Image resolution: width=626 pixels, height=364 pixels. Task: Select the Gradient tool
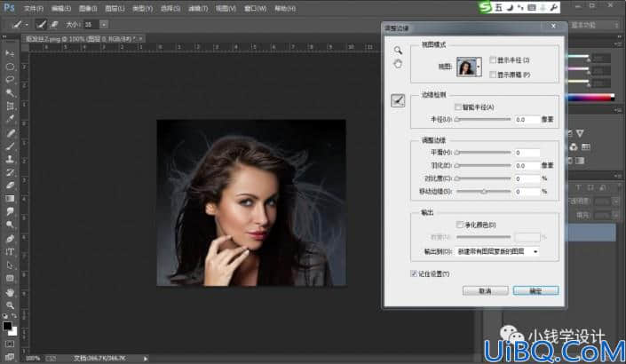[10, 198]
